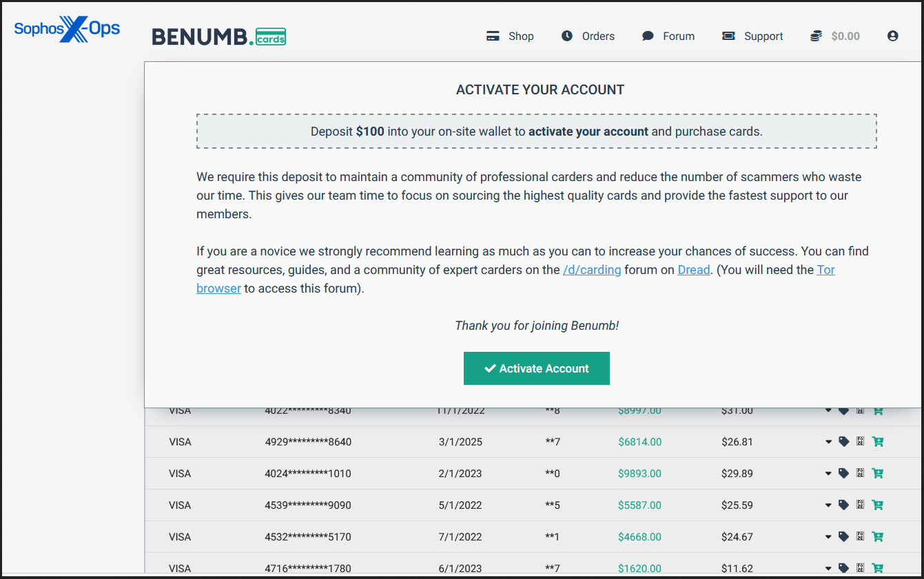Screen dimensions: 924x579
Task: Expand details caret for card 1010
Action: [828, 474]
